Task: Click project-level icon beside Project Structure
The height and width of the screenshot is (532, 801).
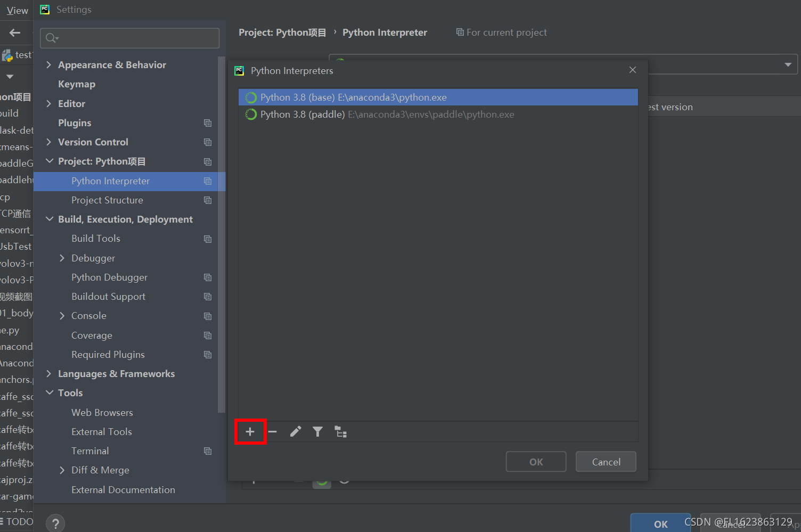Action: 208,200
